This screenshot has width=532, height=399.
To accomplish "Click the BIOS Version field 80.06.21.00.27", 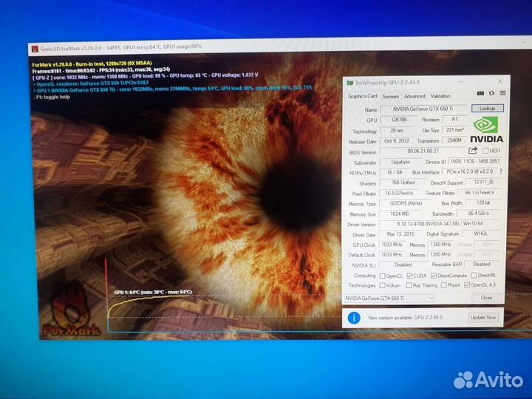I will [x=423, y=151].
